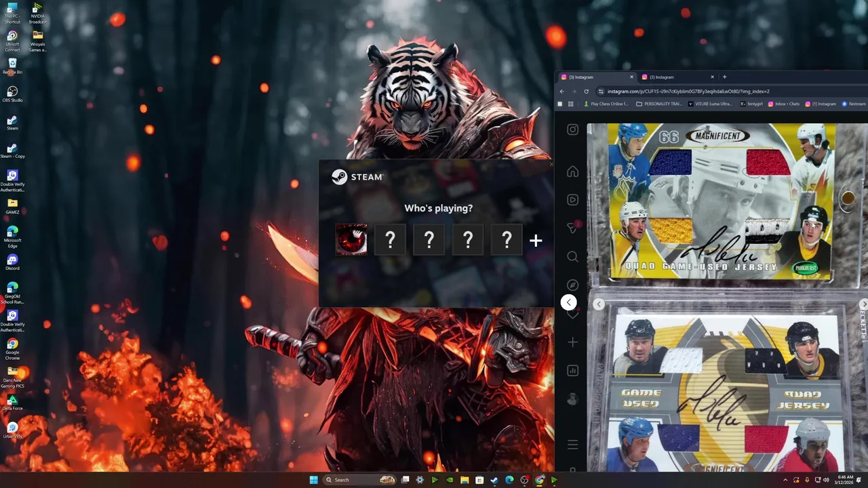This screenshot has width=868, height=488.
Task: Open Recycle Bin on desktop
Action: click(x=12, y=66)
